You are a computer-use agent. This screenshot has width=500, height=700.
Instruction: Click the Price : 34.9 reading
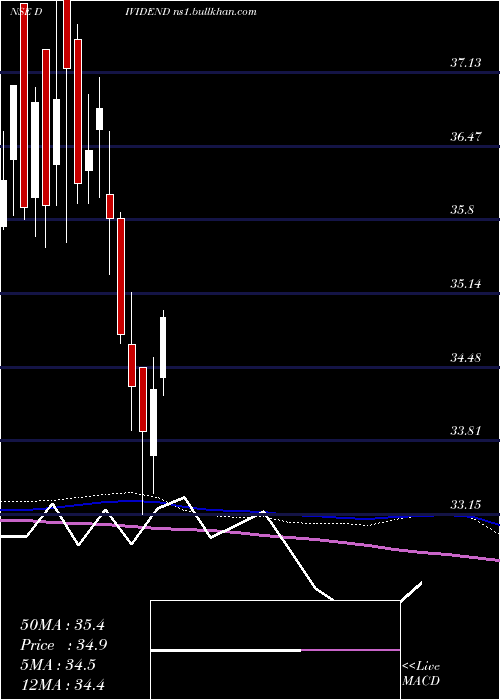[x=63, y=645]
